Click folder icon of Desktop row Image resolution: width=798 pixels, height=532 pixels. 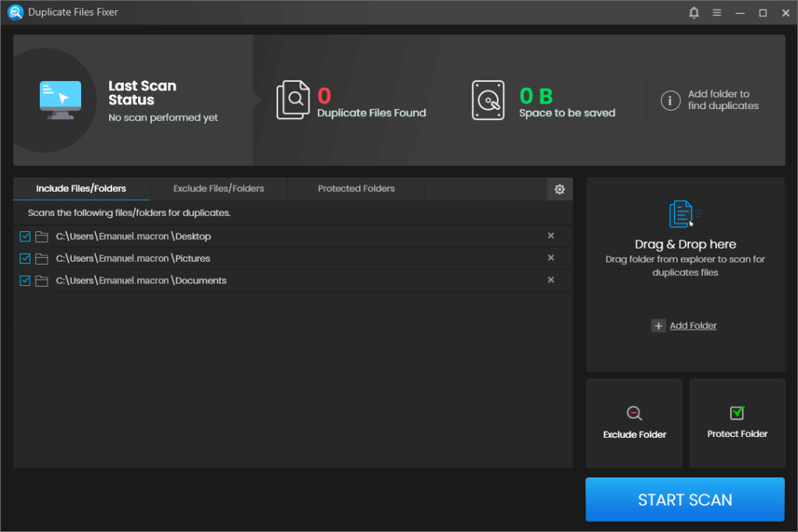(42, 237)
